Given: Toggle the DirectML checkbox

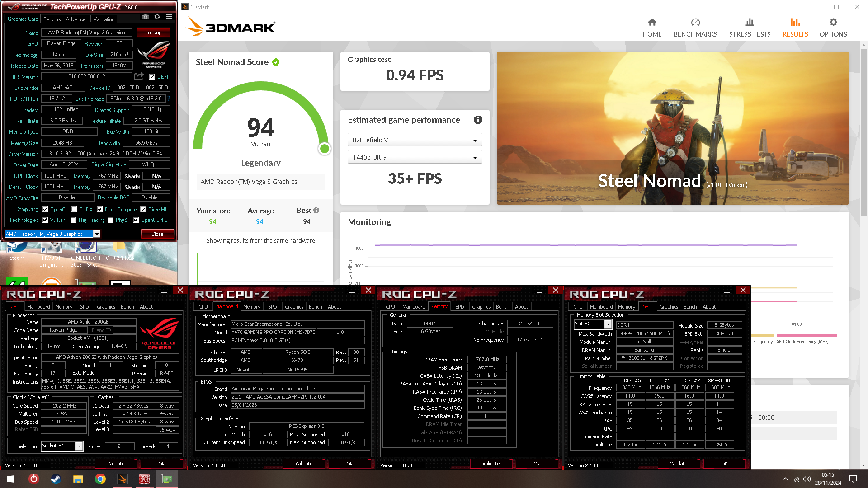Looking at the screenshot, I should 143,210.
